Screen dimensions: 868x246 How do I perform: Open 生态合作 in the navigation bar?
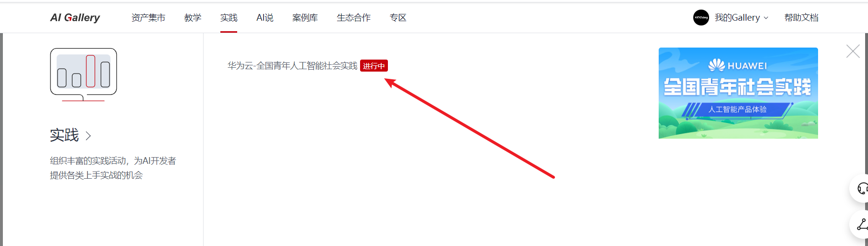point(353,18)
